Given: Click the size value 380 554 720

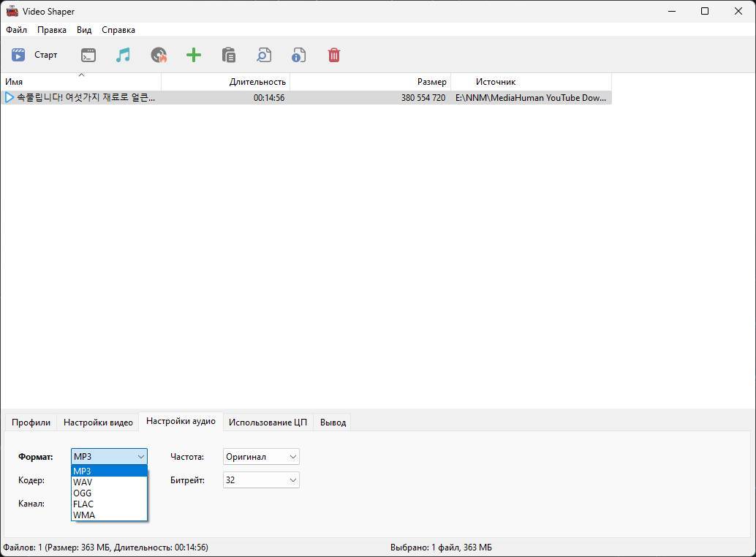Looking at the screenshot, I should [423, 98].
